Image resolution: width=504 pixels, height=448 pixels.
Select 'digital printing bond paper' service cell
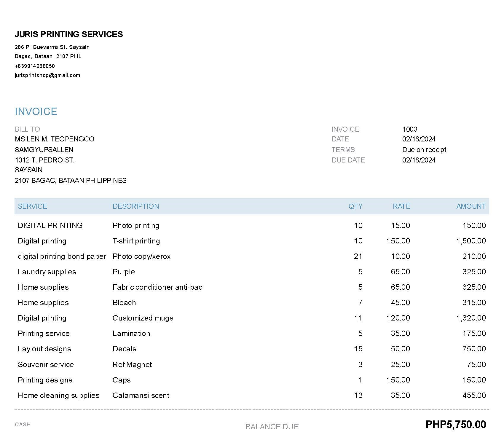tap(62, 256)
